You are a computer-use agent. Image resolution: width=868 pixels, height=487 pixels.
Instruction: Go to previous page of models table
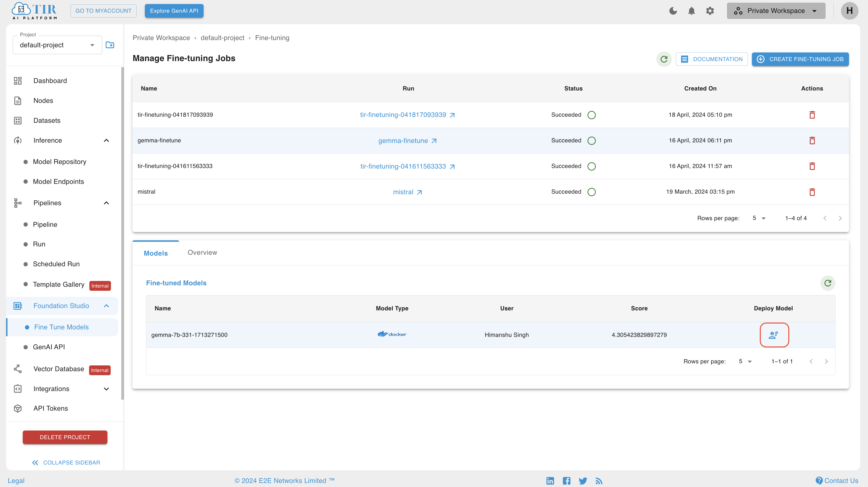point(811,361)
